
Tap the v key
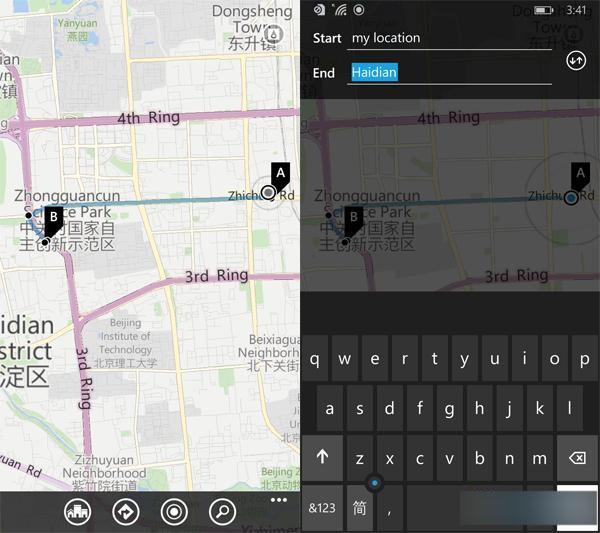[450, 458]
